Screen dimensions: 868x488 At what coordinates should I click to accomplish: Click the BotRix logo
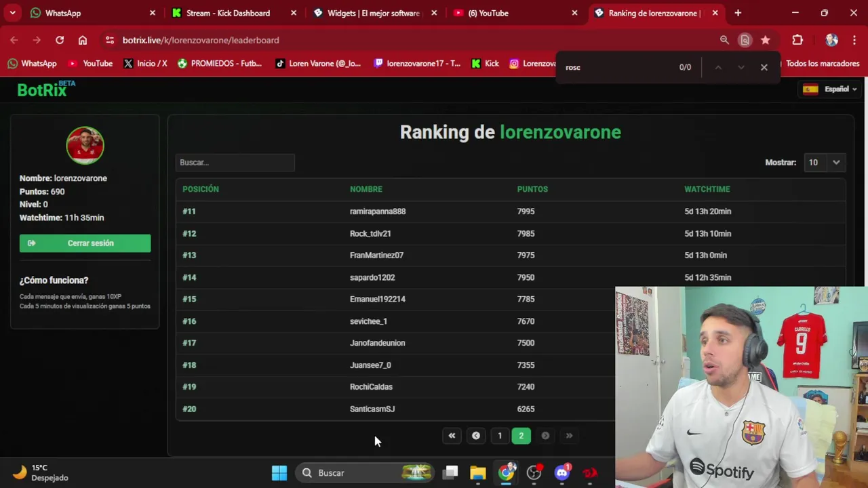pyautogui.click(x=45, y=89)
